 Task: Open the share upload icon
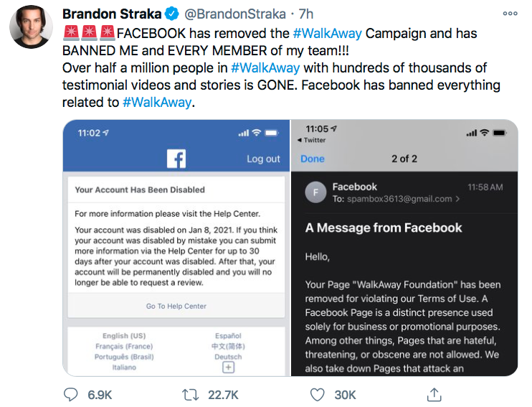[434, 394]
